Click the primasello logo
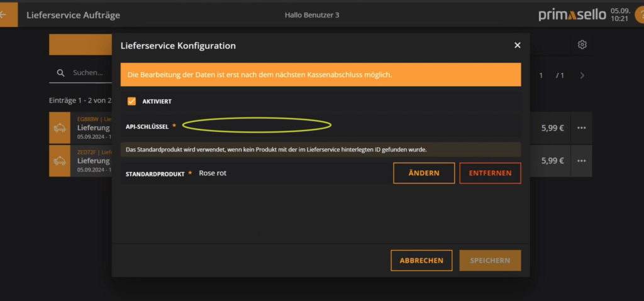The width and height of the screenshot is (644, 301). pos(572,15)
